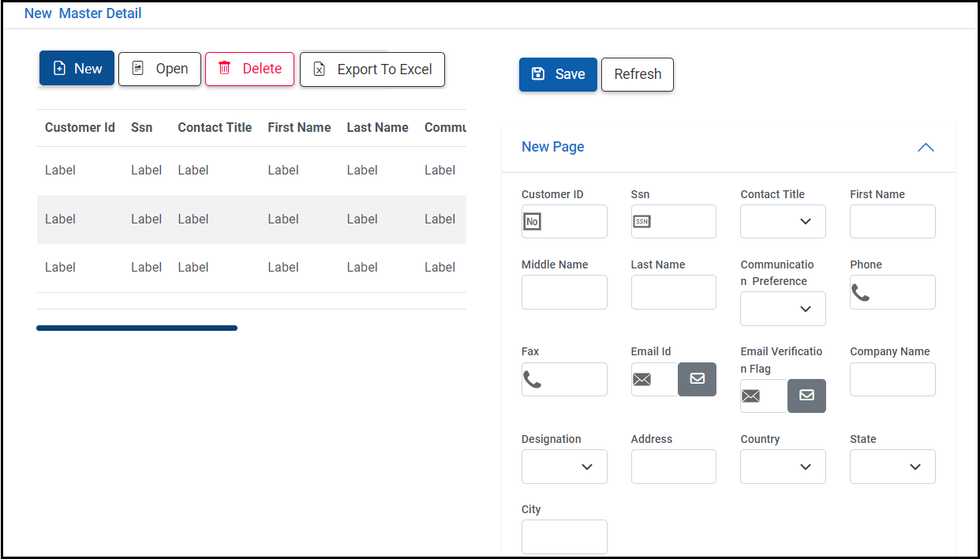Click the Address input field
The width and height of the screenshot is (980, 559).
(x=674, y=467)
